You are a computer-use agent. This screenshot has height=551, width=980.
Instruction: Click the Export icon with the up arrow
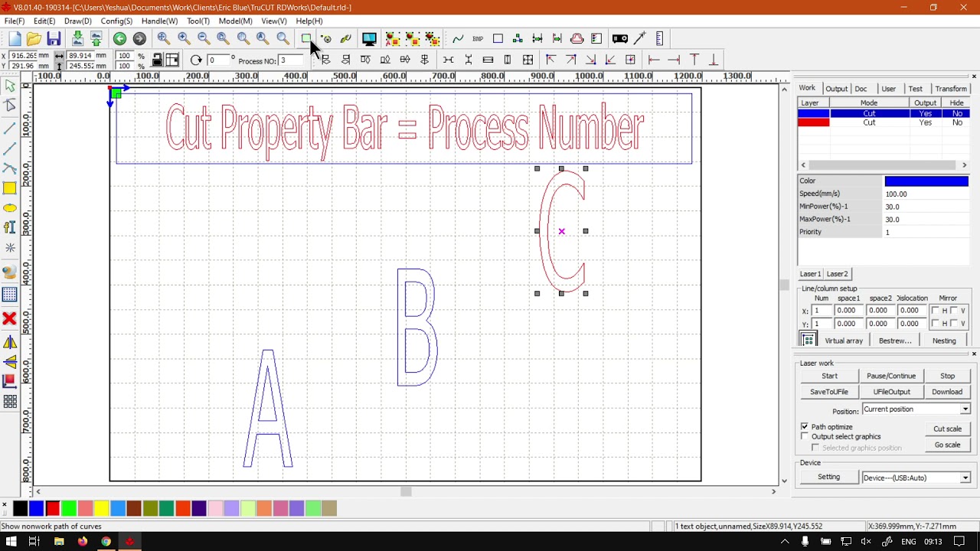click(x=96, y=39)
